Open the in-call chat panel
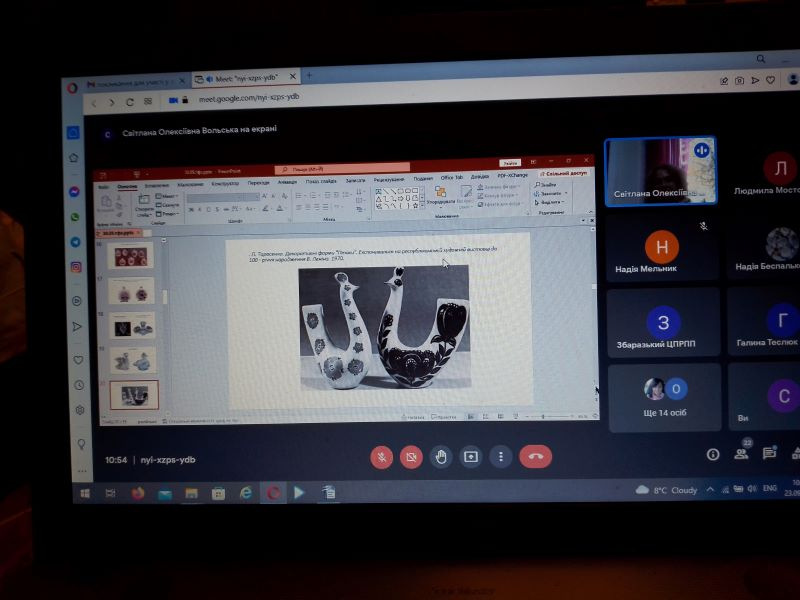 click(x=769, y=453)
